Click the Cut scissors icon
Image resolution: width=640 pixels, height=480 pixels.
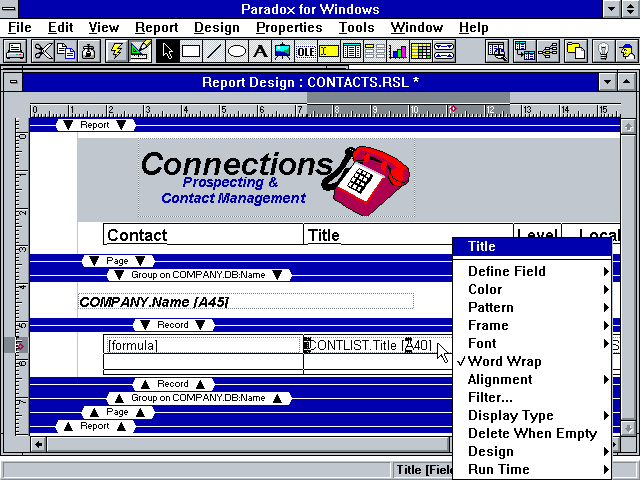coord(43,51)
